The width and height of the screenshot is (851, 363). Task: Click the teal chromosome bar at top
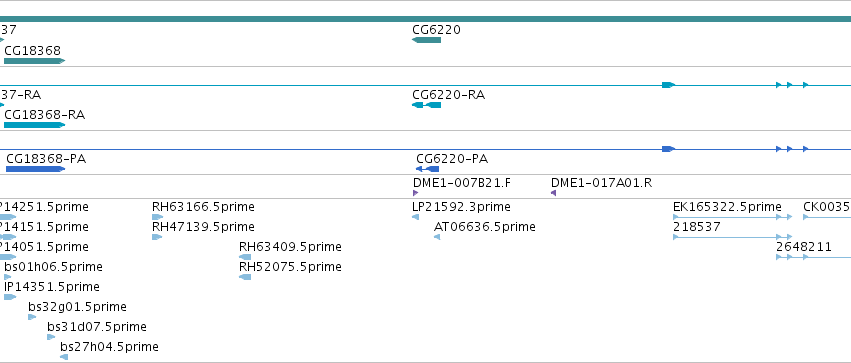pyautogui.click(x=426, y=19)
